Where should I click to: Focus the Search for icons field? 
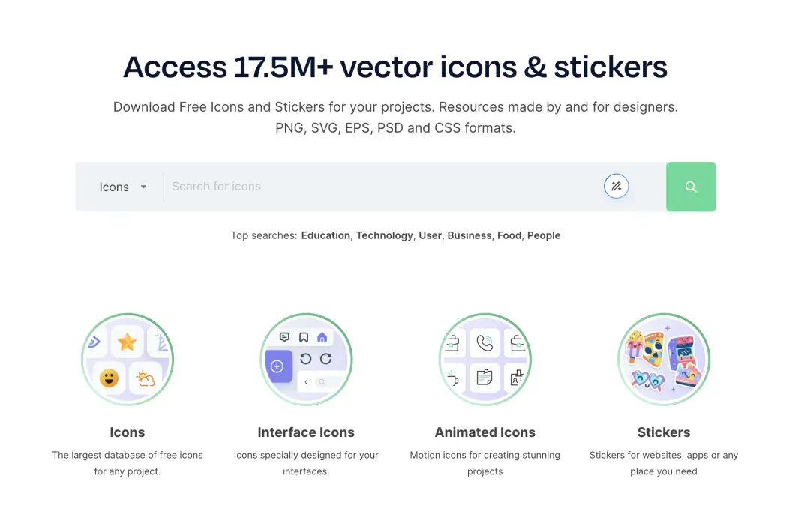tap(382, 187)
